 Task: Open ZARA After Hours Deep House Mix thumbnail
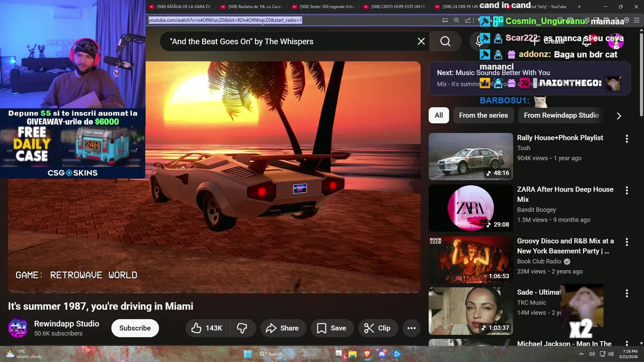point(471,208)
